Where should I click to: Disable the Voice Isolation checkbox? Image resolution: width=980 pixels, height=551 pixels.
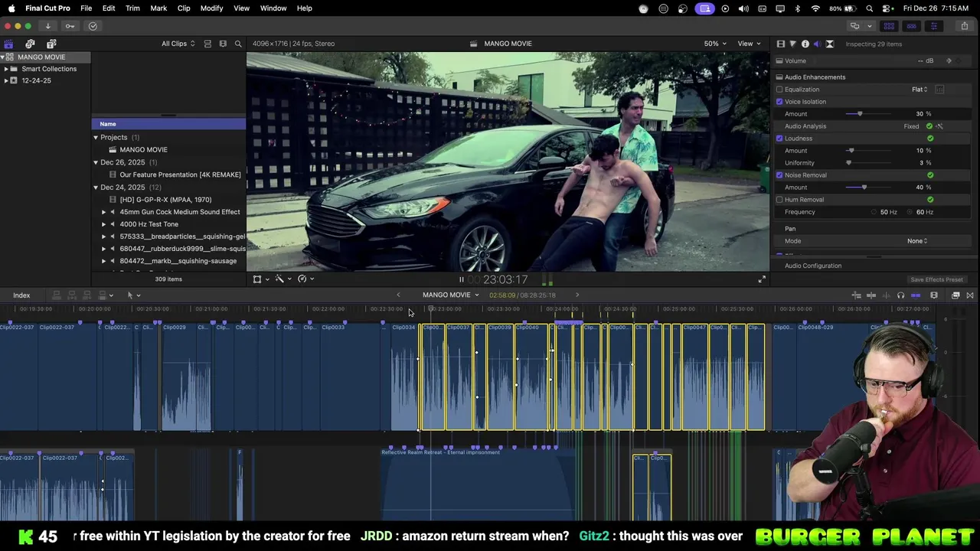779,102
